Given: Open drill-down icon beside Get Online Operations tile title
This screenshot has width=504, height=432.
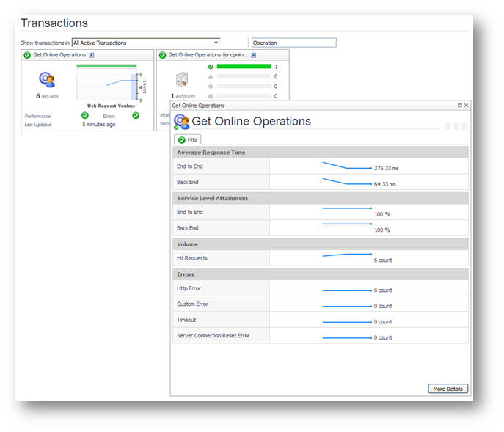Looking at the screenshot, I should point(92,55).
